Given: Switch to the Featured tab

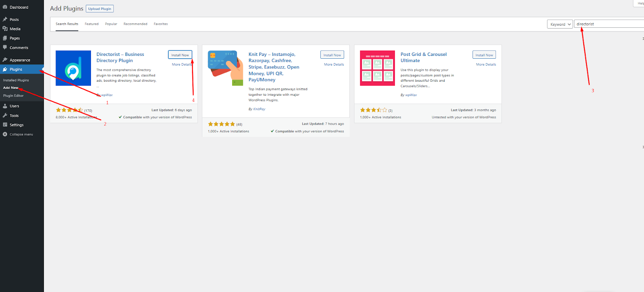Looking at the screenshot, I should tap(91, 24).
